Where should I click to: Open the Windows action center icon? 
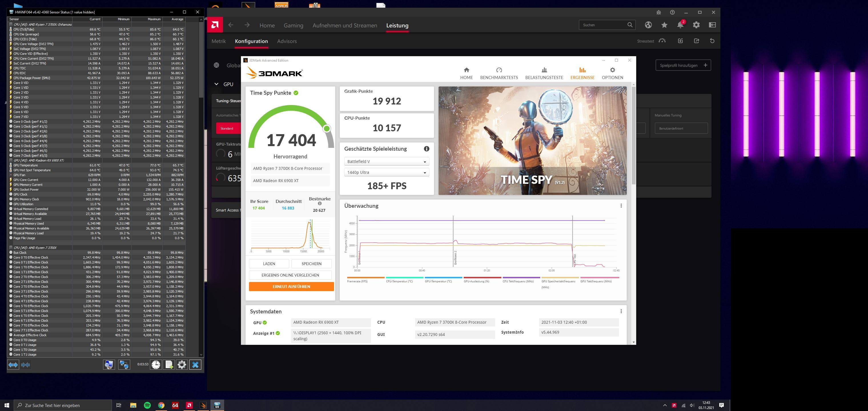point(722,405)
